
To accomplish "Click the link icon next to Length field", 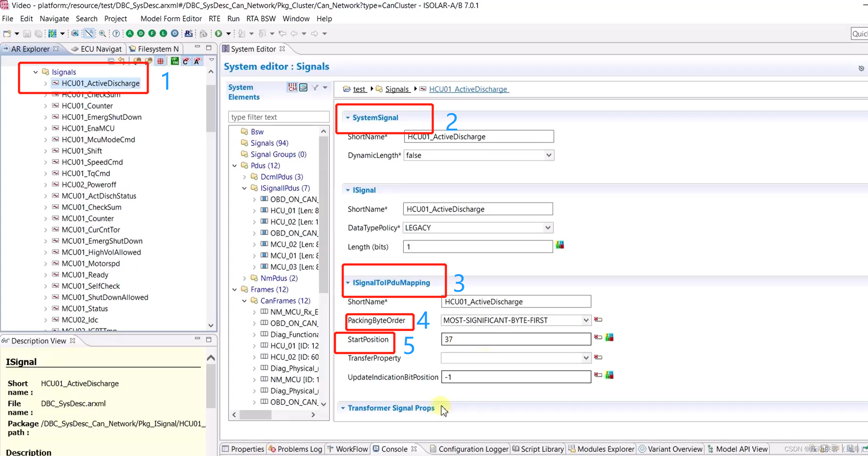I will click(x=560, y=246).
